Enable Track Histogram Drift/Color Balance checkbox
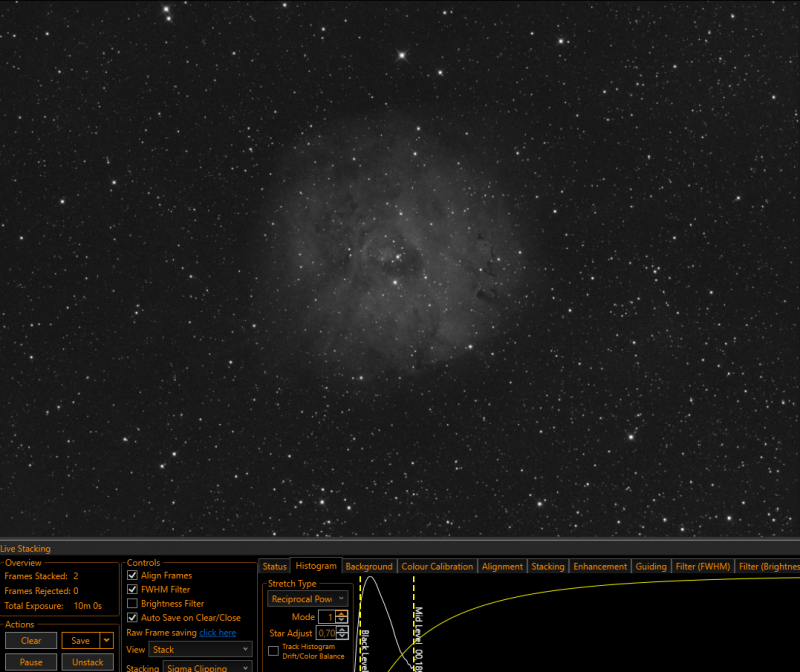 (273, 651)
